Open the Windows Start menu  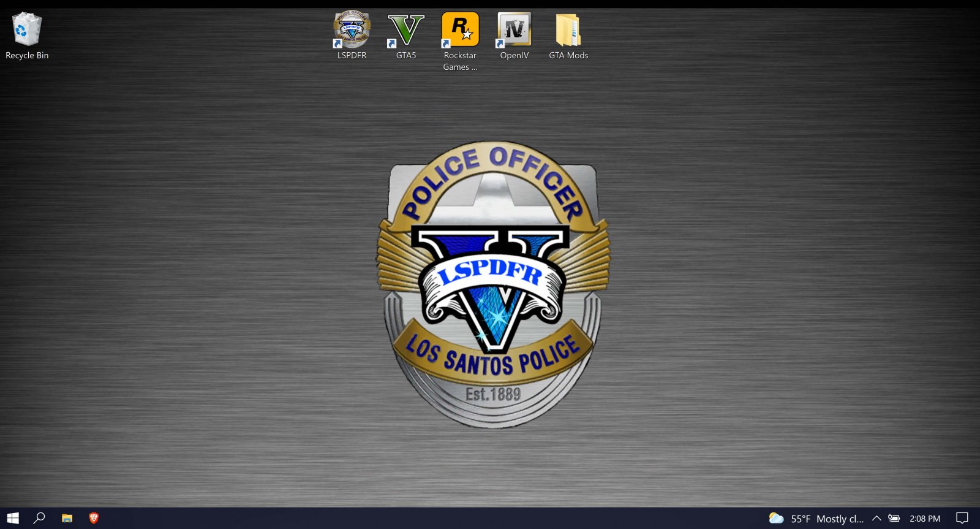tap(13, 518)
